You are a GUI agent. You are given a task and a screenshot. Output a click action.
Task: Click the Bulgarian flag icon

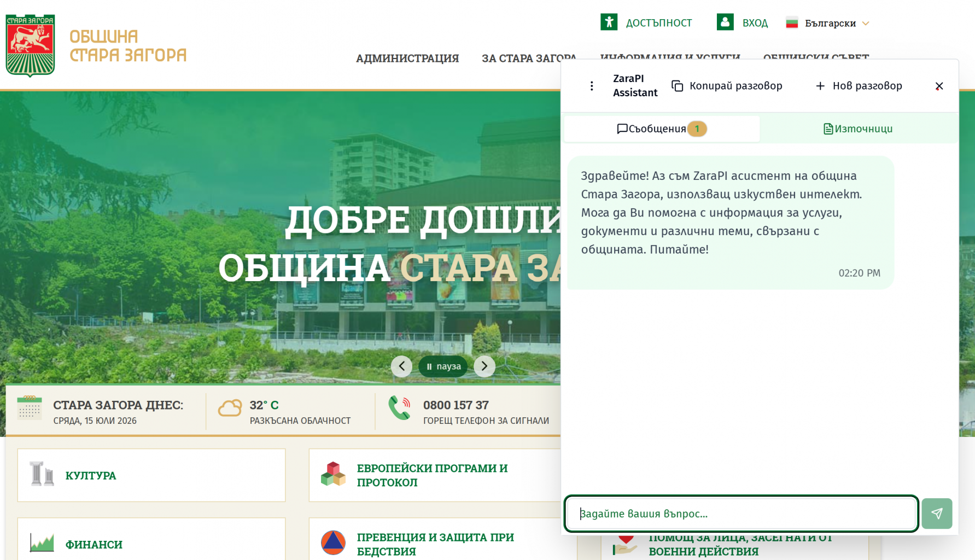pos(792,23)
